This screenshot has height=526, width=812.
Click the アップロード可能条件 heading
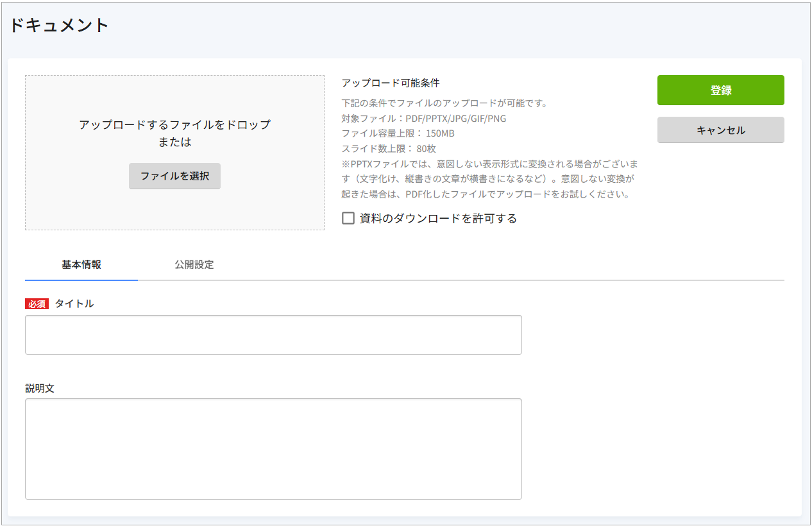tap(391, 83)
